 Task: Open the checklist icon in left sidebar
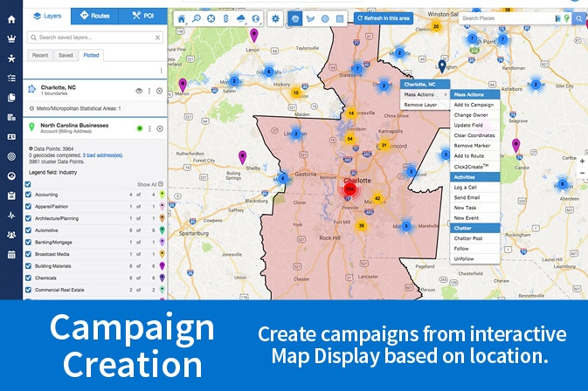pyautogui.click(x=11, y=78)
